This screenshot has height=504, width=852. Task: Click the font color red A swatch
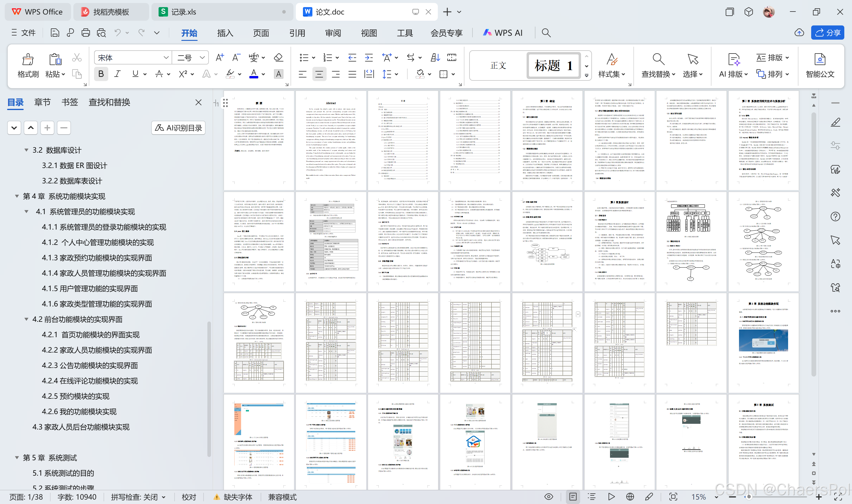pos(254,74)
